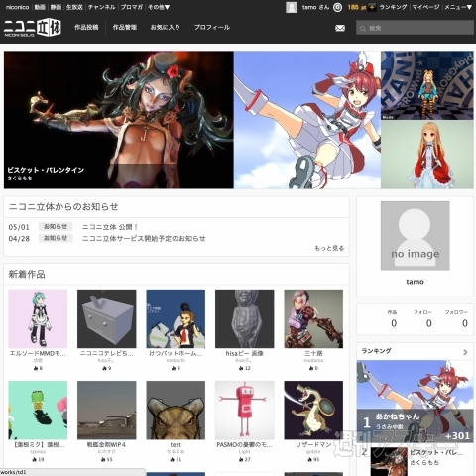This screenshot has width=476, height=476.
Task: Click the 新着作品 section heading
Action: [27, 274]
